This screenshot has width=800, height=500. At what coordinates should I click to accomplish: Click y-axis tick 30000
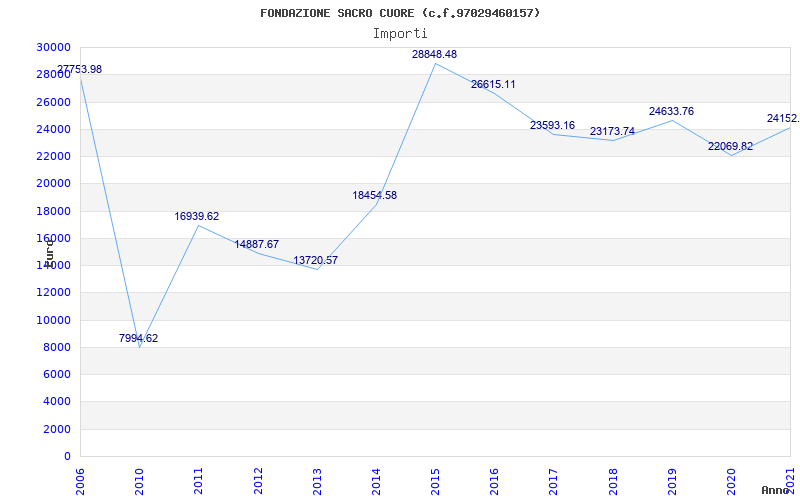pyautogui.click(x=54, y=47)
